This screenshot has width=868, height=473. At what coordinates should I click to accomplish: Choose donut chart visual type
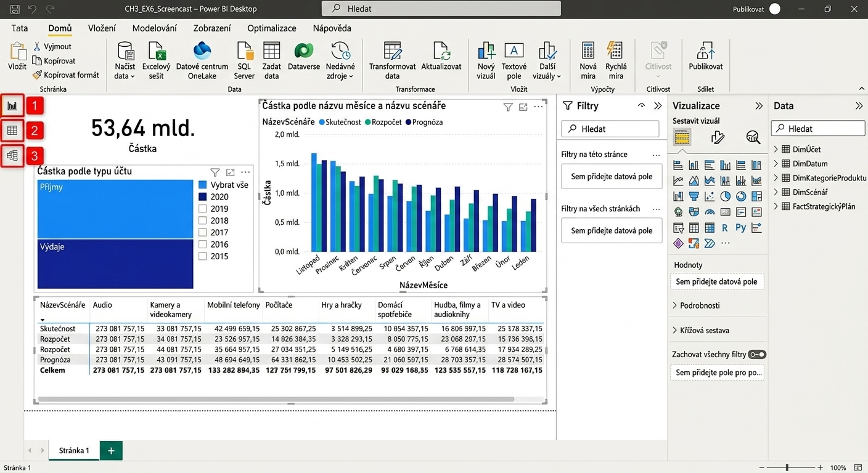741,196
